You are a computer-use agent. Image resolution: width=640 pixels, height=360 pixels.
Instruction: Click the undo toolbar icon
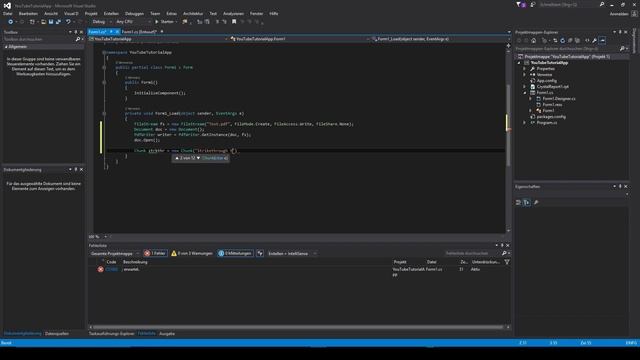[68, 22]
